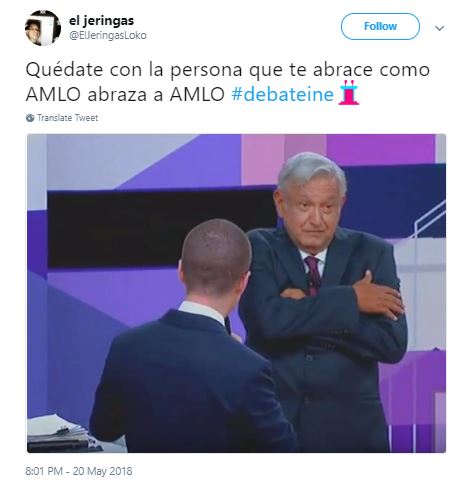Click the stack of papers in the photo's corner

coord(60,437)
